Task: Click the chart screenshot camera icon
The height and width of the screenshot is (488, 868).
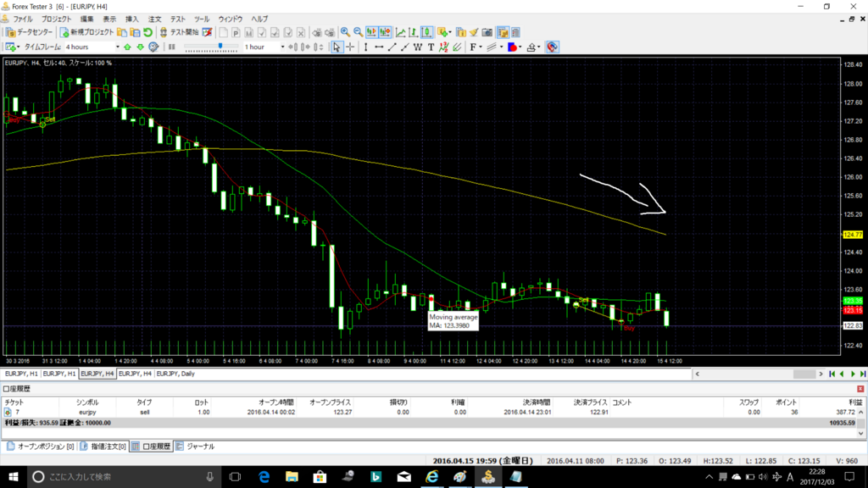Action: (x=487, y=32)
